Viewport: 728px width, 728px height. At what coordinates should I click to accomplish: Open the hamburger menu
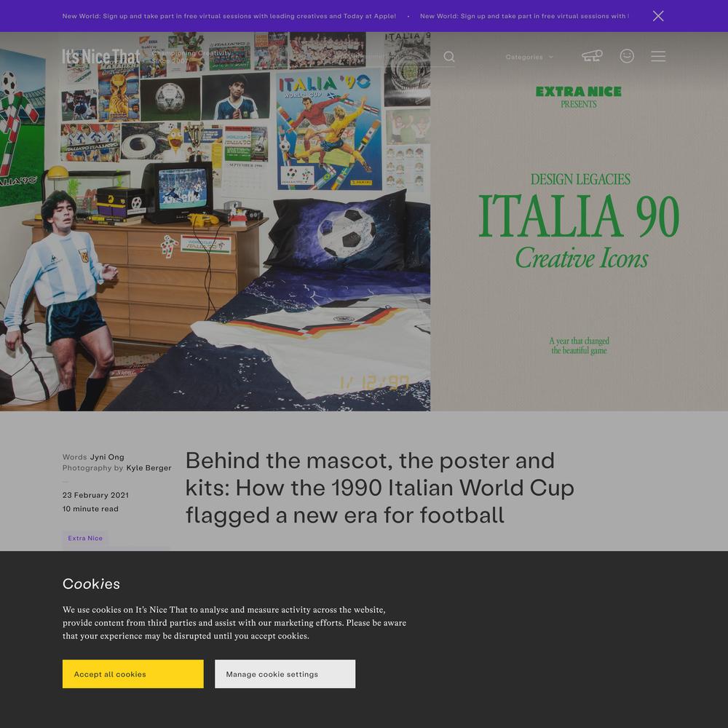tap(658, 56)
